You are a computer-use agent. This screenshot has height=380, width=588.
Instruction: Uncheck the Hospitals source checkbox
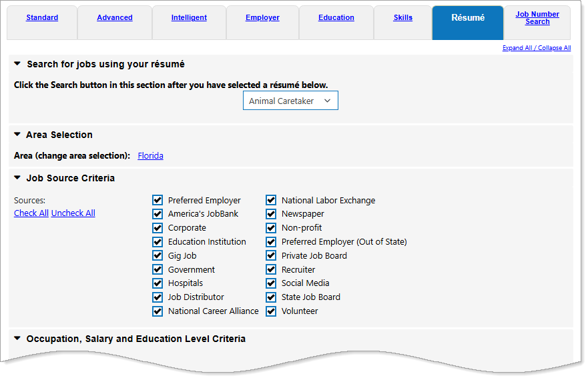pyautogui.click(x=158, y=283)
